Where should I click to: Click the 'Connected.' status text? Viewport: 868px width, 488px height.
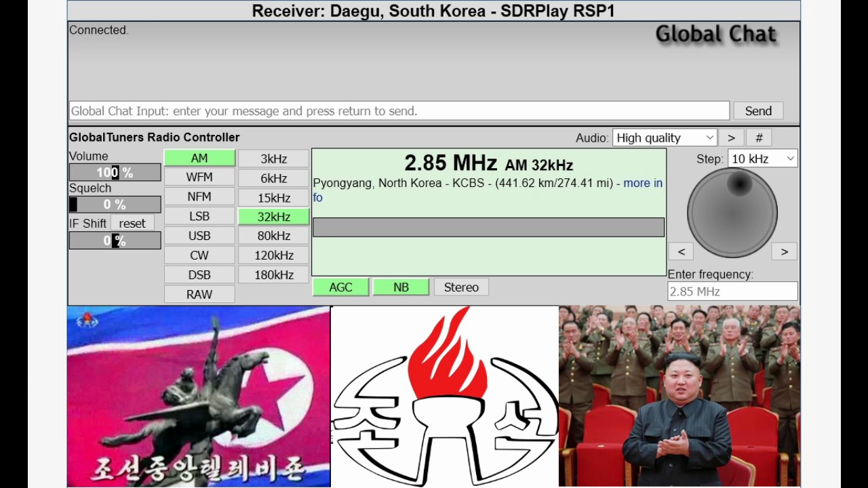pos(99,30)
